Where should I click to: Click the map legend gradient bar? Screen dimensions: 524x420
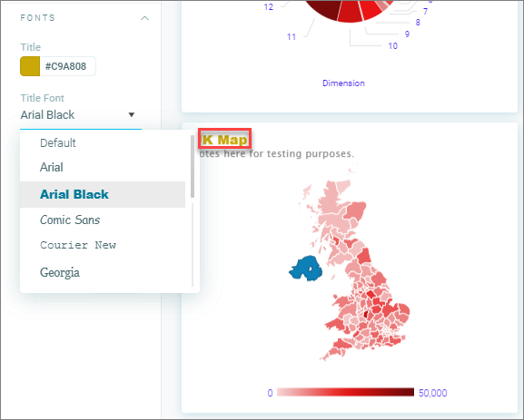(345, 392)
